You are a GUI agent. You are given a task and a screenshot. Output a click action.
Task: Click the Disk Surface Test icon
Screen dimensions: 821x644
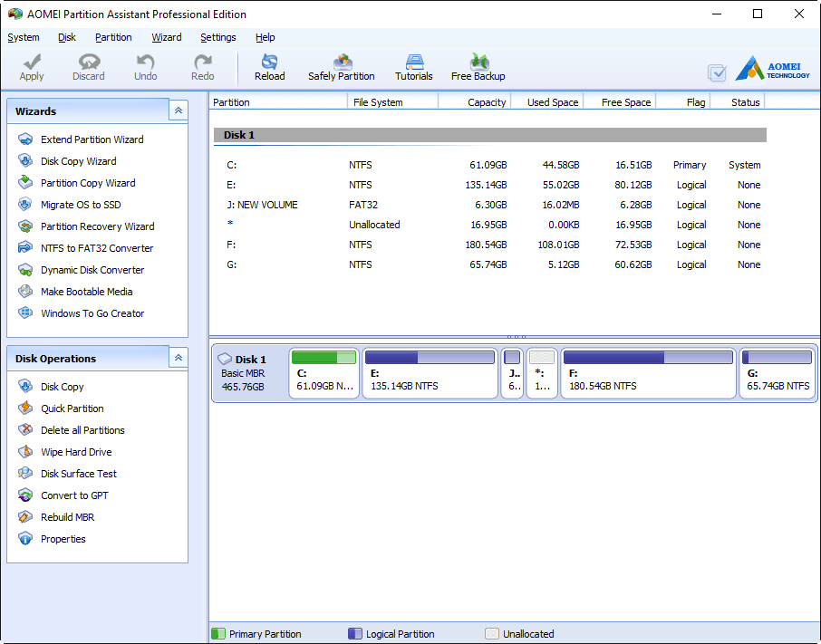point(25,473)
